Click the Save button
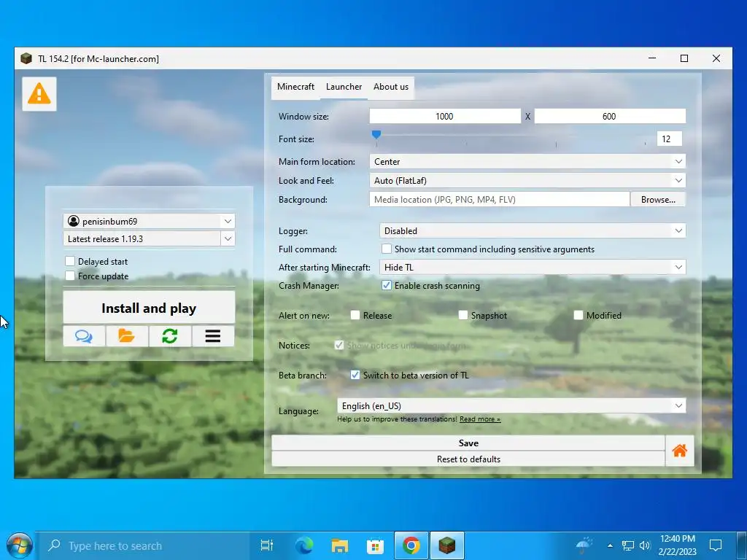Viewport: 747px width, 560px height. click(468, 443)
